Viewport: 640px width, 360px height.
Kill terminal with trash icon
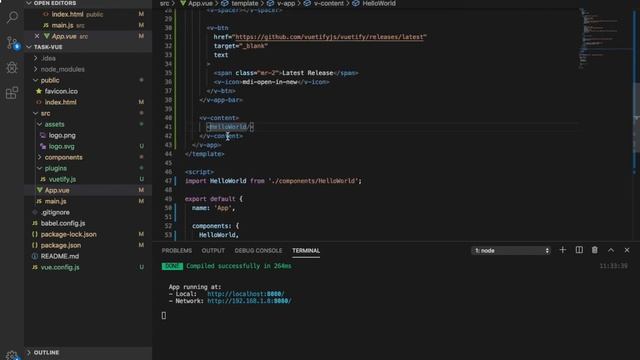tap(595, 250)
